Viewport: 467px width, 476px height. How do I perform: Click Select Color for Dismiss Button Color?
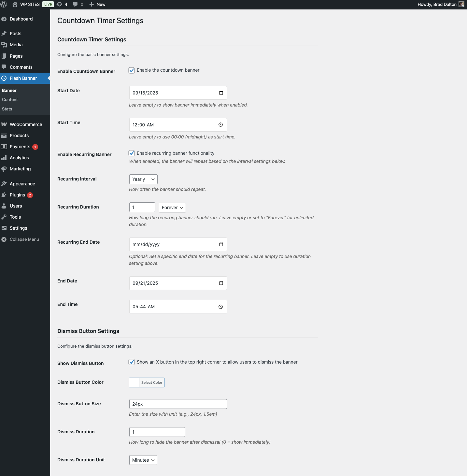151,382
